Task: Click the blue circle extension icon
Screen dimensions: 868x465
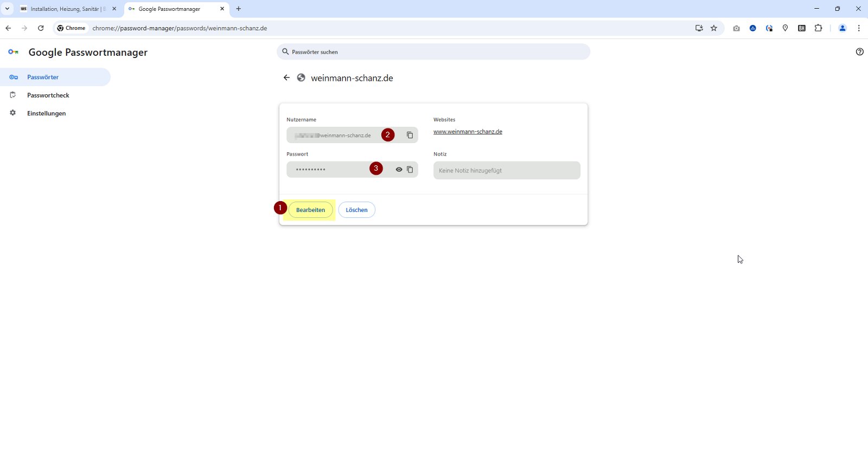Action: click(x=753, y=28)
